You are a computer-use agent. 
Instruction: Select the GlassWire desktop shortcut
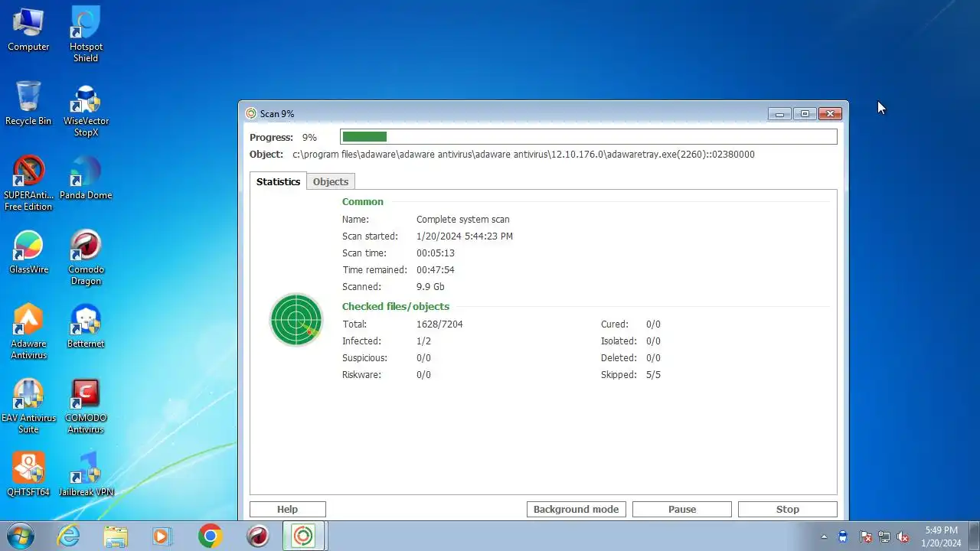tap(28, 253)
